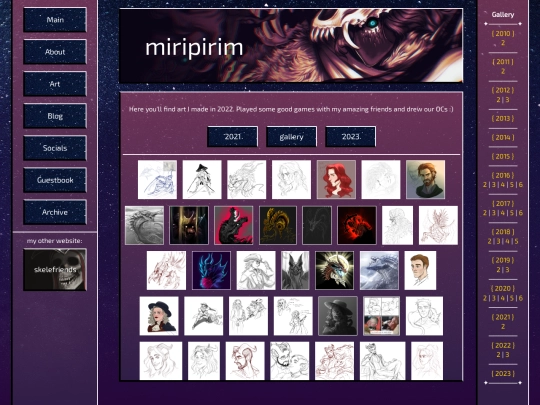The height and width of the screenshot is (405, 540).
Task: Visit the Blog page
Action: (55, 116)
